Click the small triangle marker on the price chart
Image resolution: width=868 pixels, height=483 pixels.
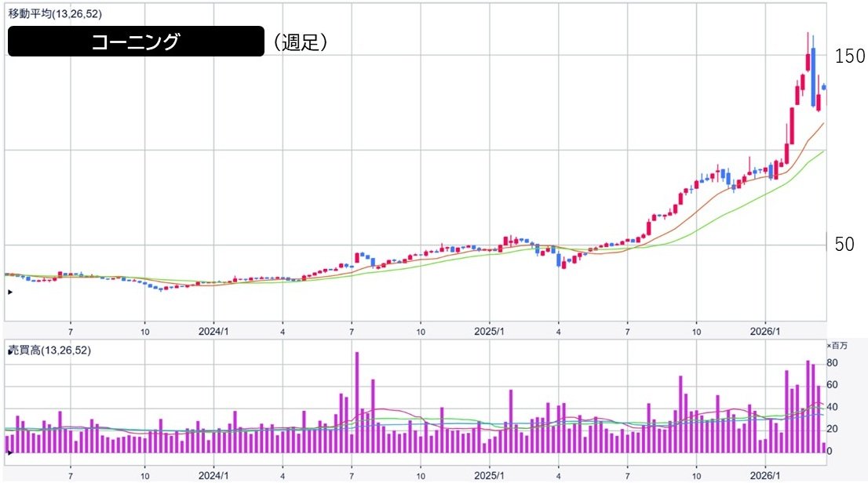(x=9, y=292)
